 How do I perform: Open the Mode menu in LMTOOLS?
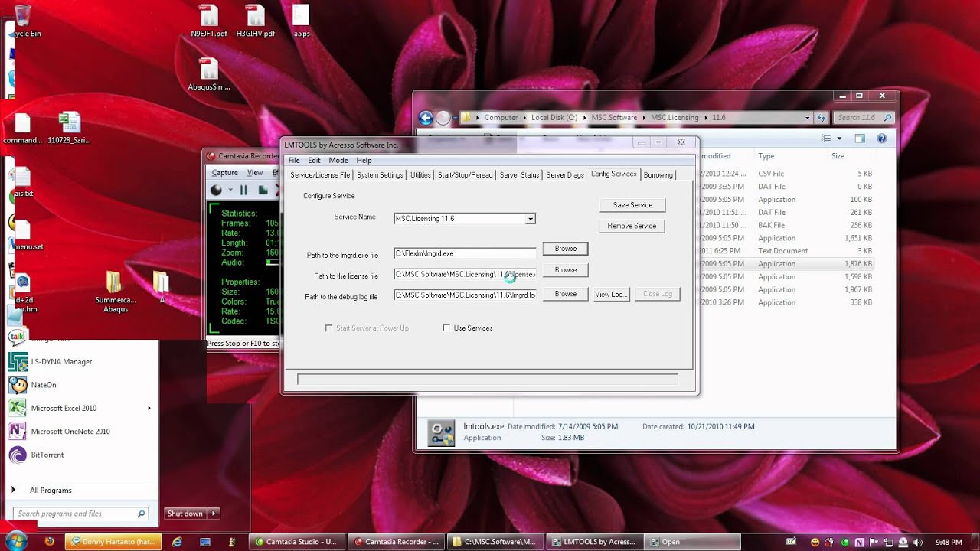tap(338, 161)
